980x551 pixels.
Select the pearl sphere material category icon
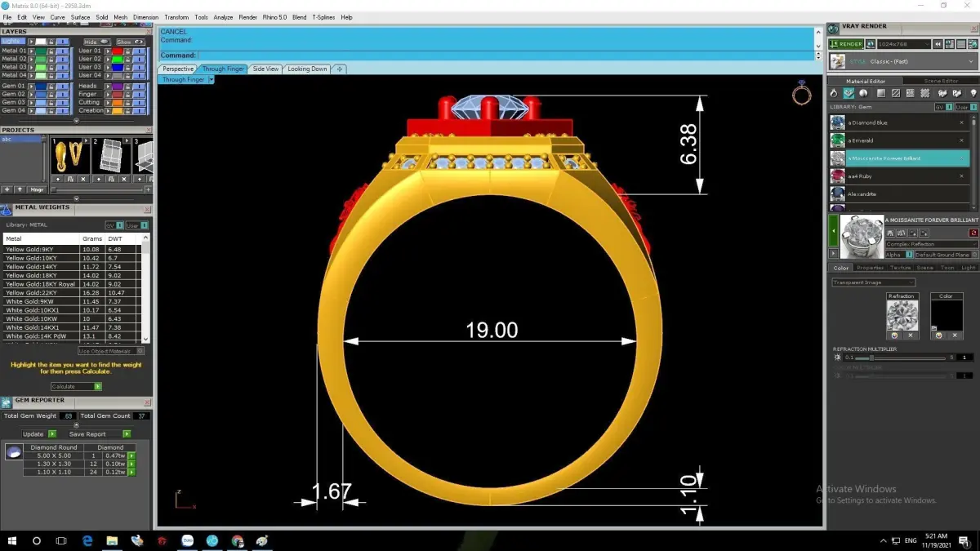point(863,93)
